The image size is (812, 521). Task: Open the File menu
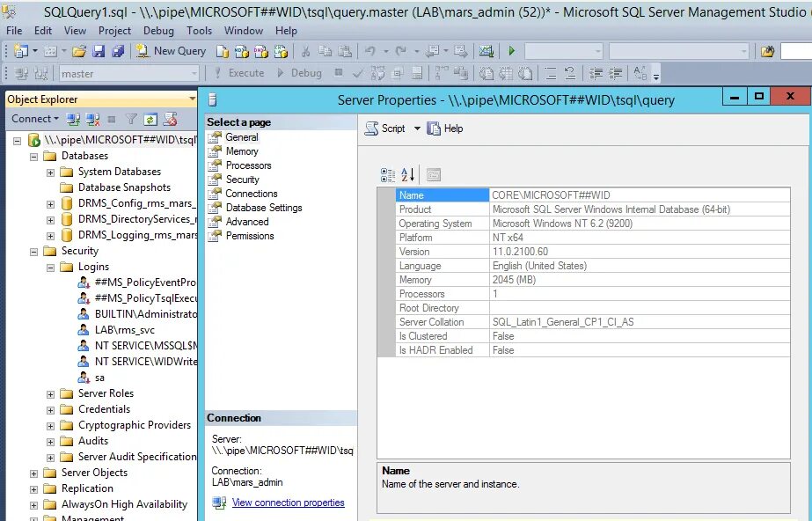pos(14,31)
